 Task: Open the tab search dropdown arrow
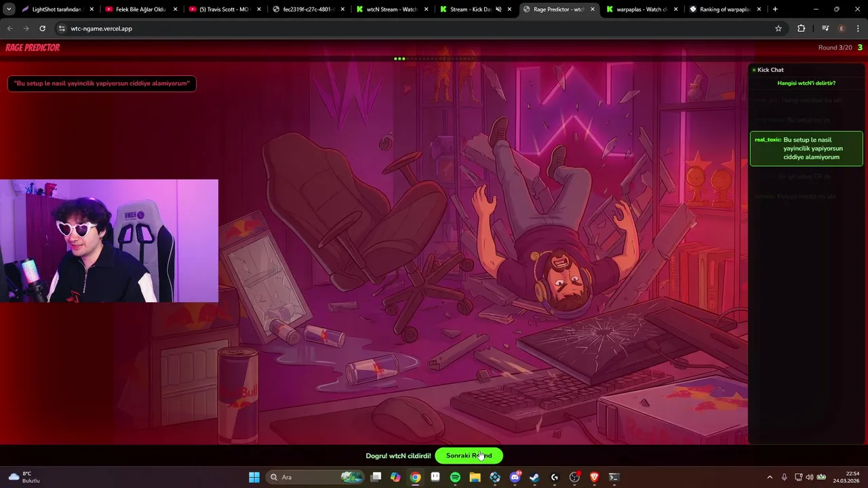tap(9, 9)
